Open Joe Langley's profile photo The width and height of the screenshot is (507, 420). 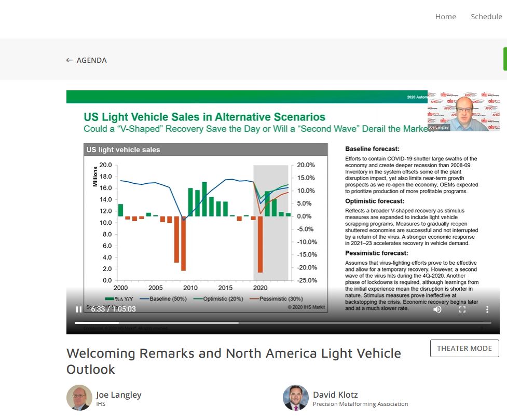click(79, 397)
